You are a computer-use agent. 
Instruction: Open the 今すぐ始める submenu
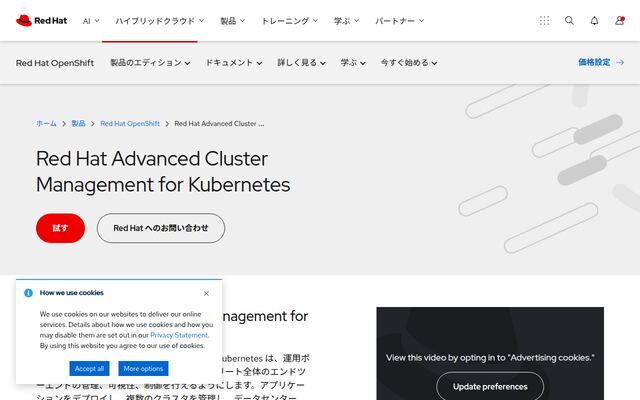[x=409, y=63]
